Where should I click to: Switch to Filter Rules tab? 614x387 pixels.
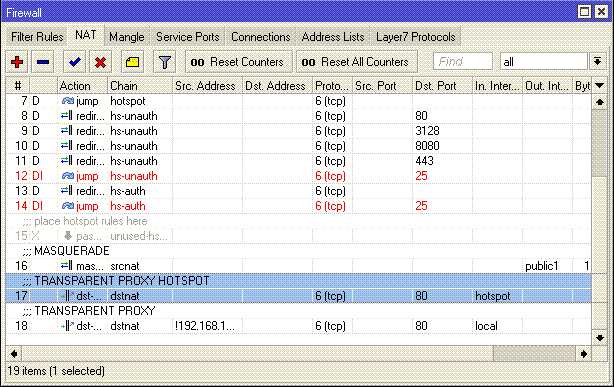(37, 37)
